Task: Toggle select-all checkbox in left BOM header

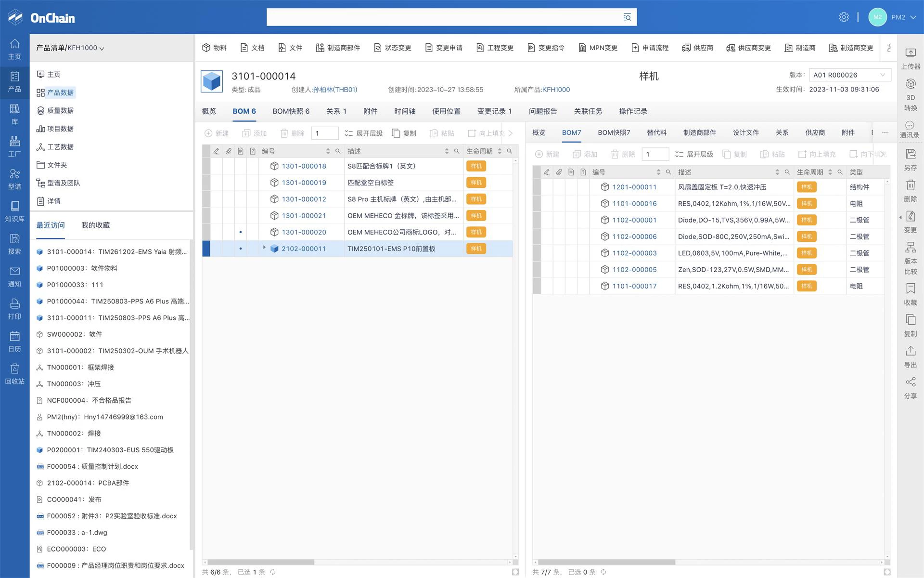Action: 206,151
